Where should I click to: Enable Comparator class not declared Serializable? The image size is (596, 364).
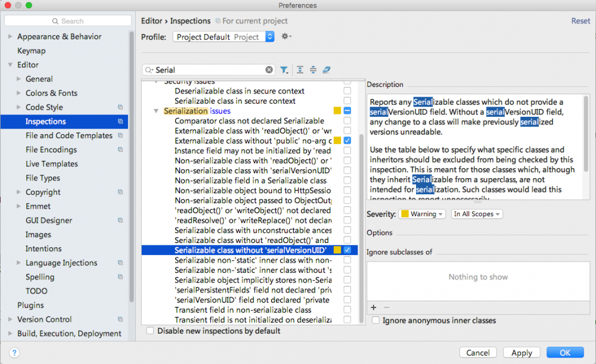pyautogui.click(x=347, y=121)
